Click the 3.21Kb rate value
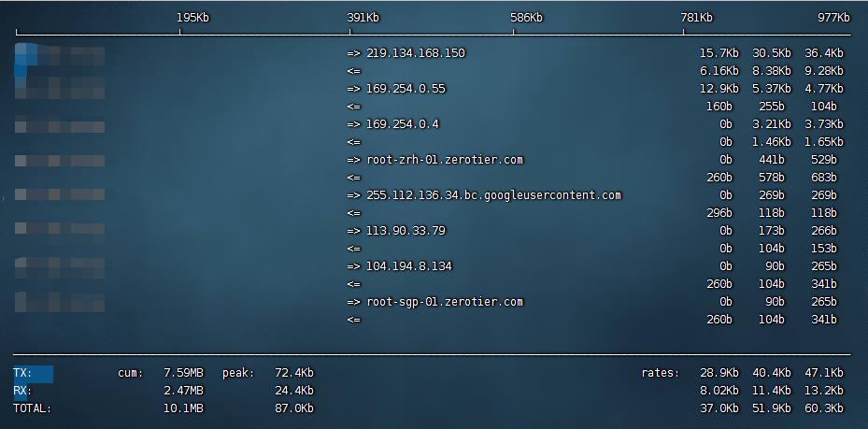This screenshot has width=868, height=429. 772,124
